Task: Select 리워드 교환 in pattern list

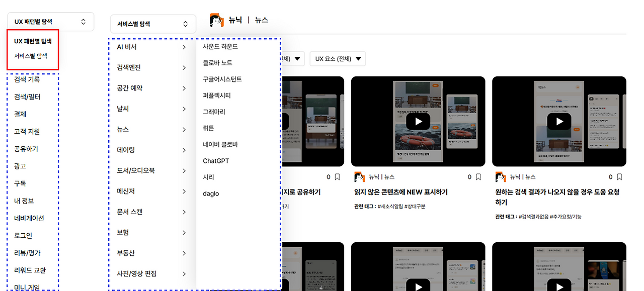Action: pos(30,270)
